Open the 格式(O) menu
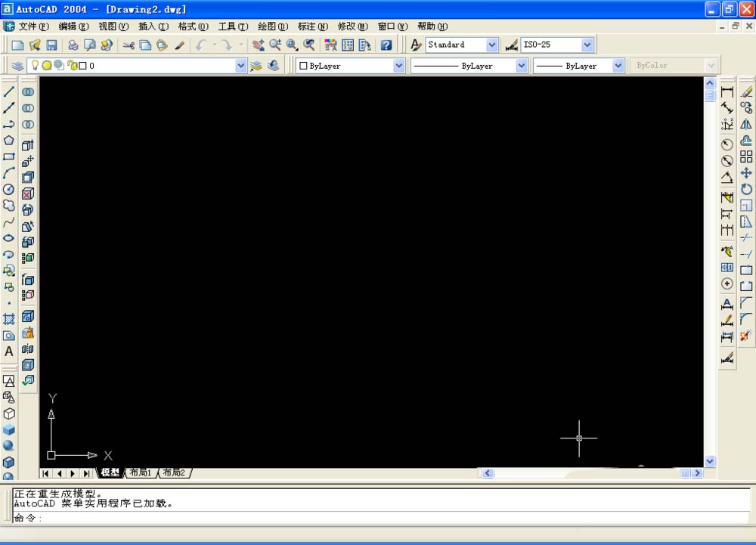 click(x=193, y=26)
